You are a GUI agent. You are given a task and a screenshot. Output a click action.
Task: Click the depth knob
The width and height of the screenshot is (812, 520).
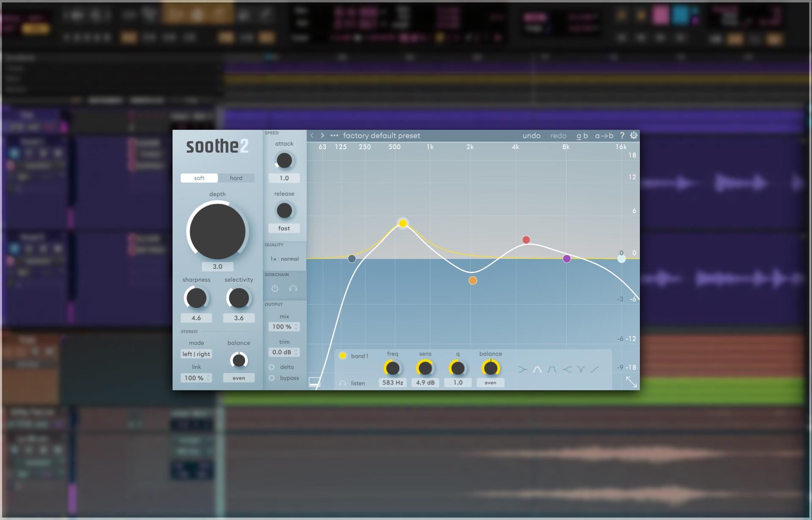point(217,231)
